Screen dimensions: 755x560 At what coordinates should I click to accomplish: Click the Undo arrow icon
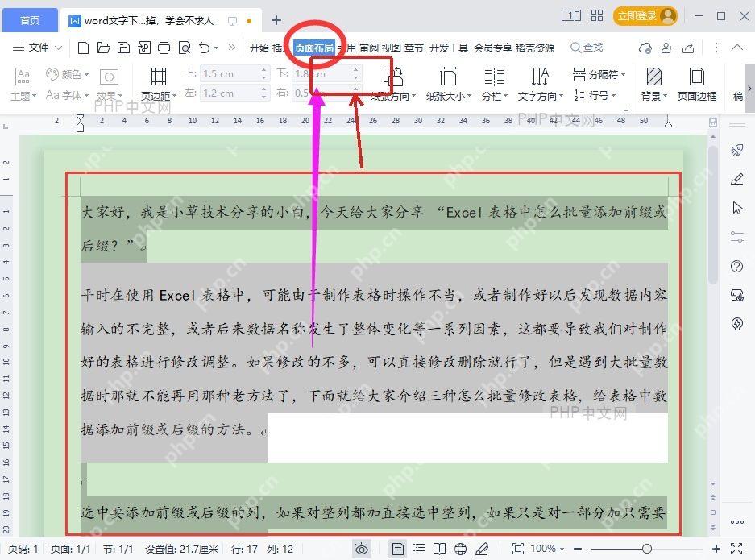pos(205,48)
